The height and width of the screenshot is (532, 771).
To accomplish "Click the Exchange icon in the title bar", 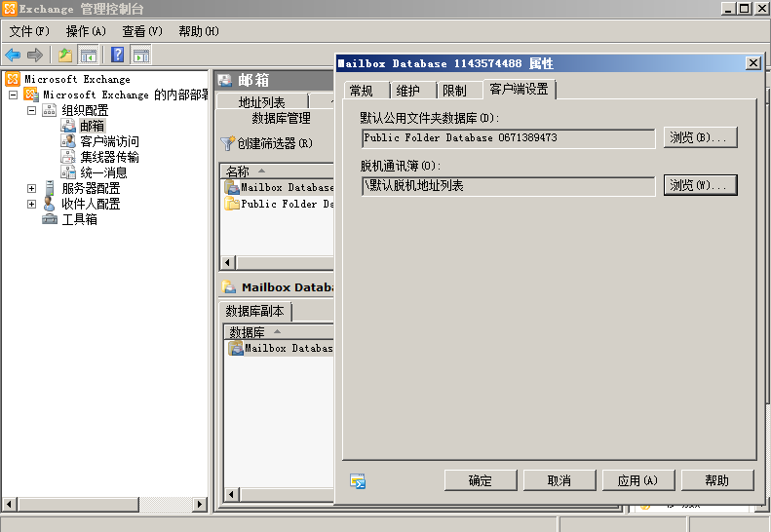I will coord(10,9).
